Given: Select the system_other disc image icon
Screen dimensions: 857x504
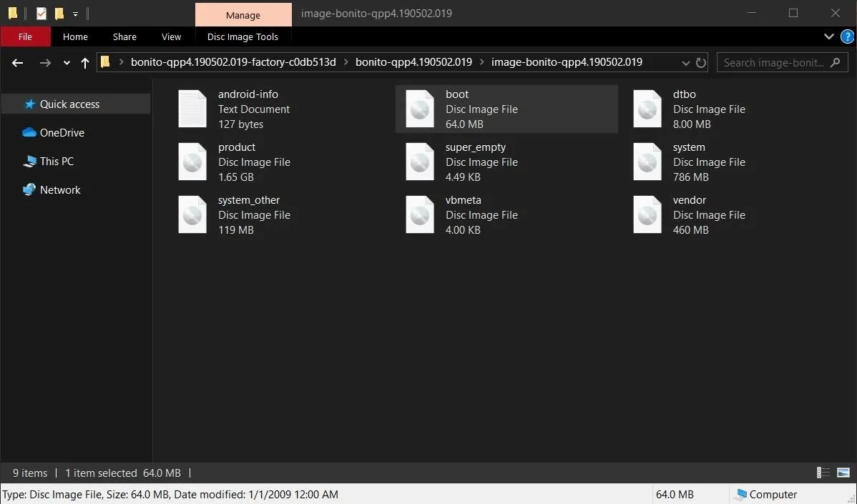Looking at the screenshot, I should pyautogui.click(x=192, y=214).
